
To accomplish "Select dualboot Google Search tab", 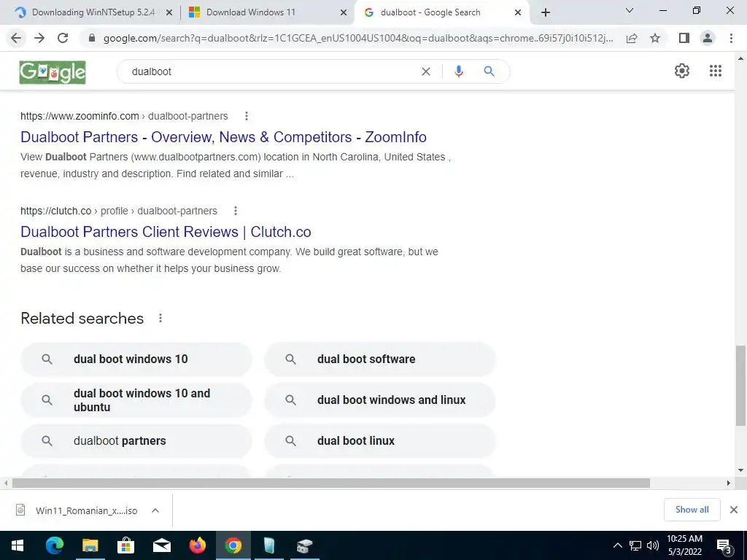I will pyautogui.click(x=430, y=12).
